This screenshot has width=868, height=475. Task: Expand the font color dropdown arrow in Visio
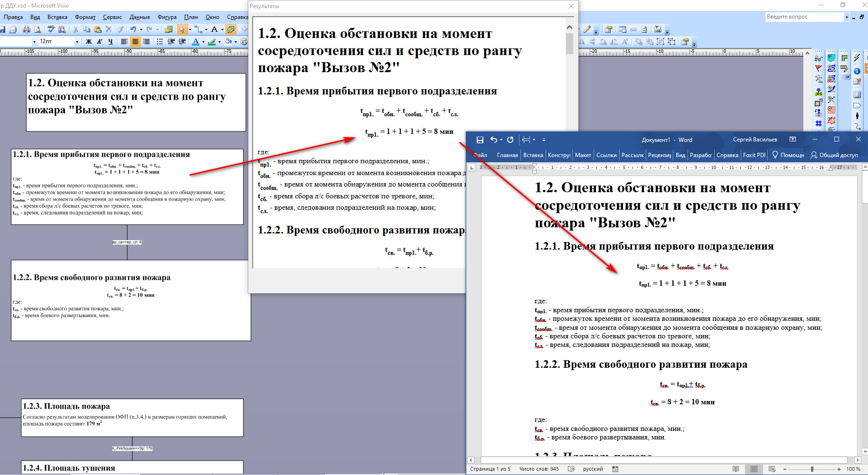pyautogui.click(x=203, y=42)
